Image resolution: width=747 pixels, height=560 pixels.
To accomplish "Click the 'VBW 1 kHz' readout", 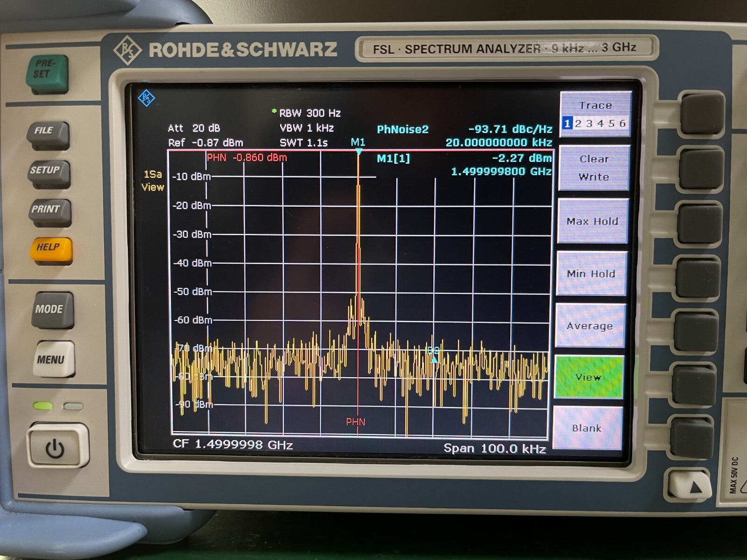I will (x=307, y=128).
